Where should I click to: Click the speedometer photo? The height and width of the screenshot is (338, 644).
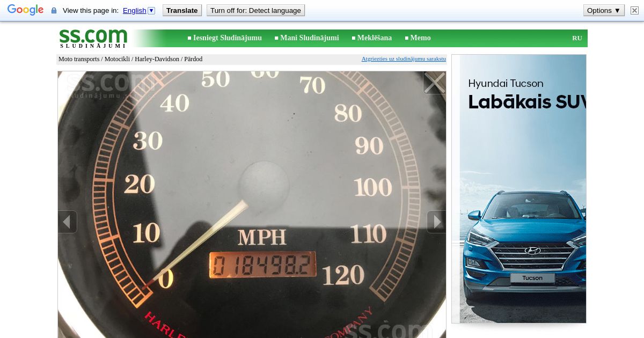click(252, 204)
